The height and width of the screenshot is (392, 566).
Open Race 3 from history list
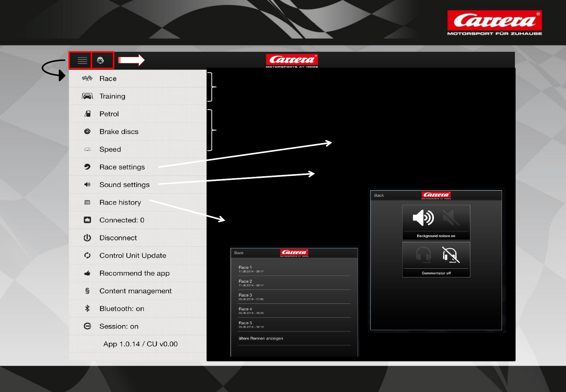click(x=294, y=297)
